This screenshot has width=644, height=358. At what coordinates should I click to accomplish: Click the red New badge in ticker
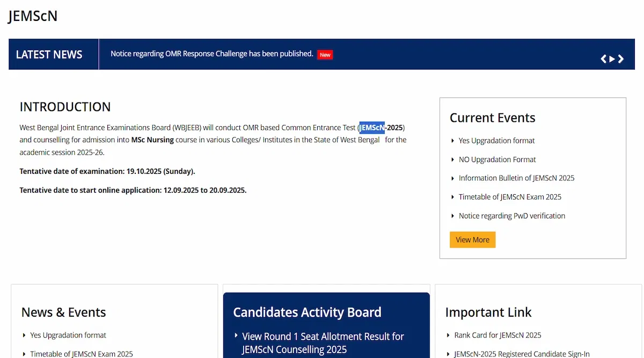(325, 55)
